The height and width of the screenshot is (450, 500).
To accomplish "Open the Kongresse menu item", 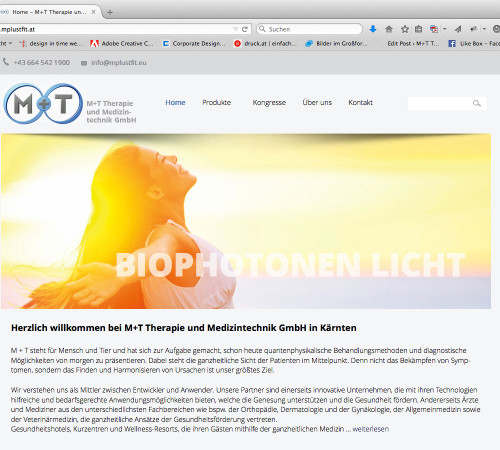I will click(269, 103).
